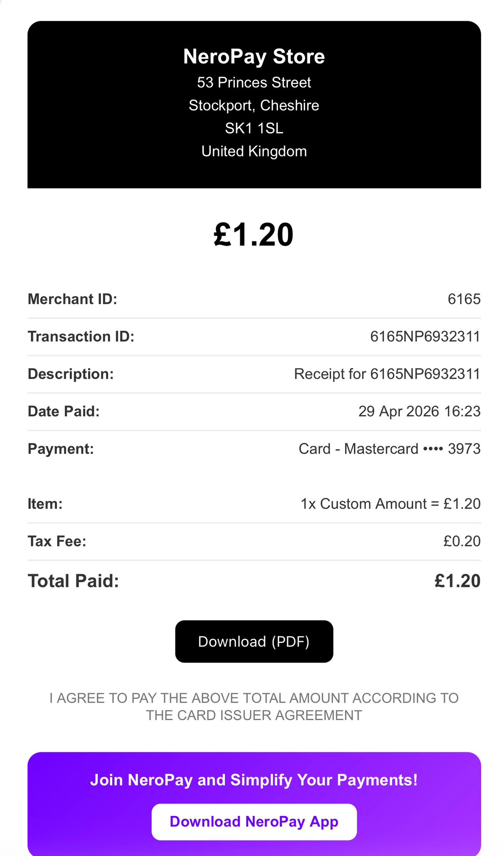Click the Tax Fee amount £0.20
Image resolution: width=504 pixels, height=856 pixels.
(462, 542)
